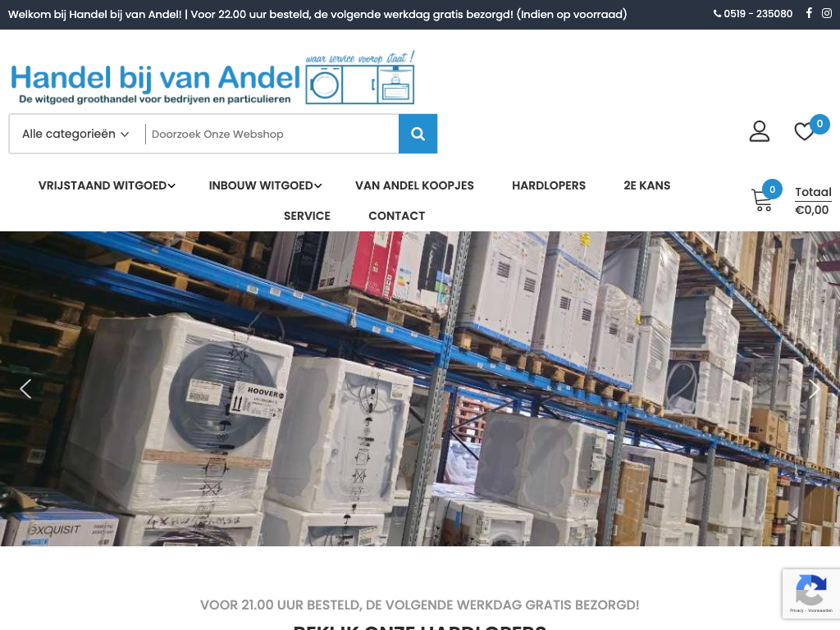Open the Facebook page icon
This screenshot has width=840, height=630.
click(x=809, y=13)
